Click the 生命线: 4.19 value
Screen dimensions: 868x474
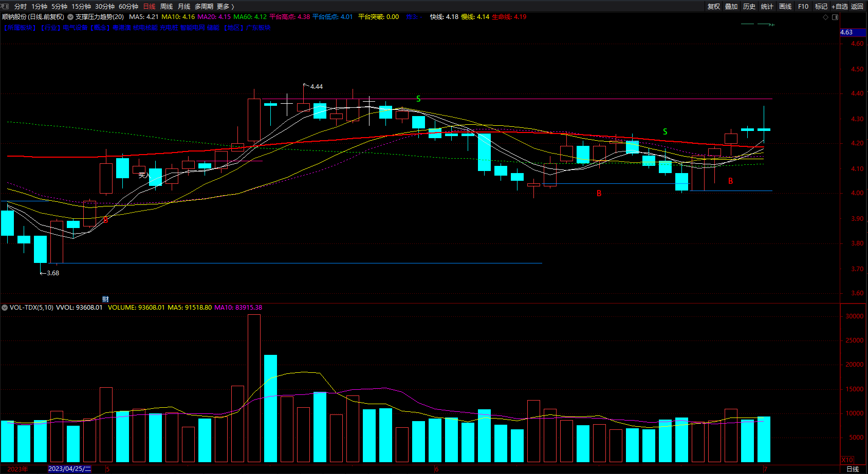point(509,17)
